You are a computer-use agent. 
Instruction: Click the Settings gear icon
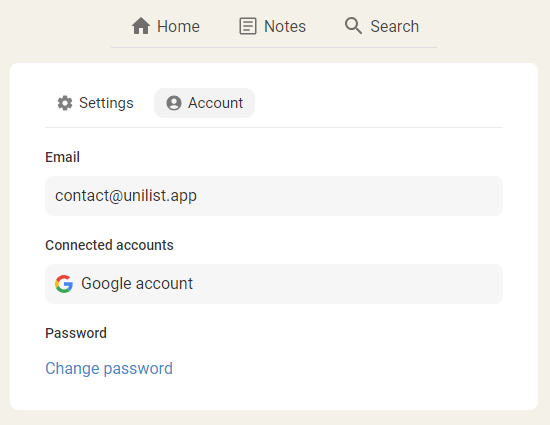[65, 103]
